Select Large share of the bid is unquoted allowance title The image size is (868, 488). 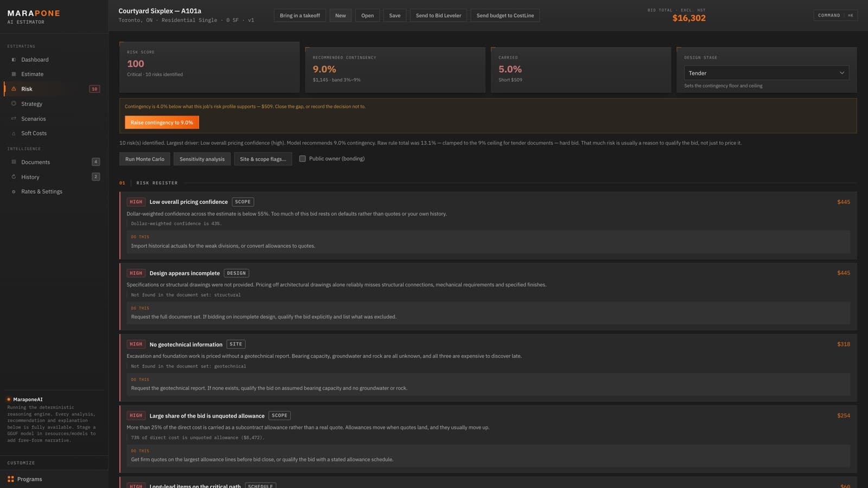pyautogui.click(x=207, y=416)
